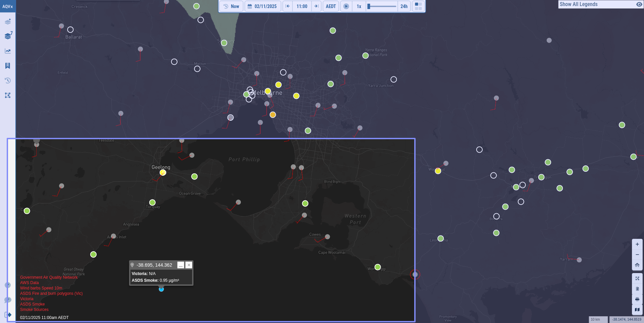Click the file upload icon in map controls

coord(637,289)
